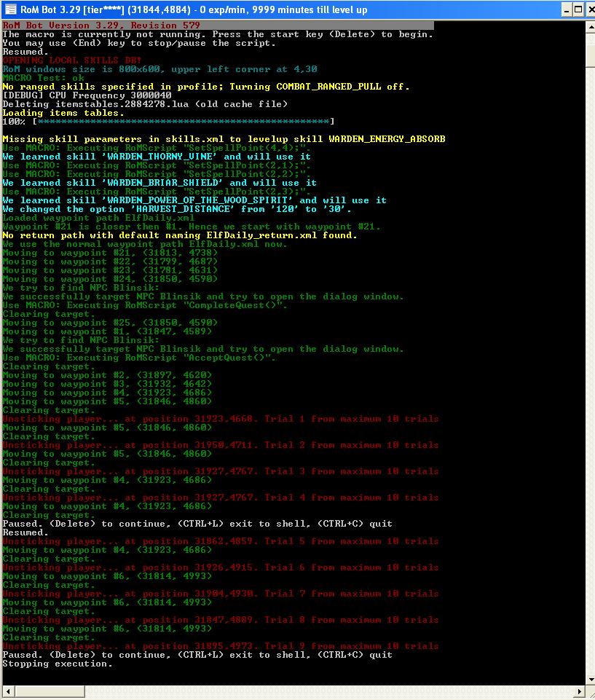Click the 'We learned skill WARDEN_THORNY_VINE' line

[x=157, y=157]
